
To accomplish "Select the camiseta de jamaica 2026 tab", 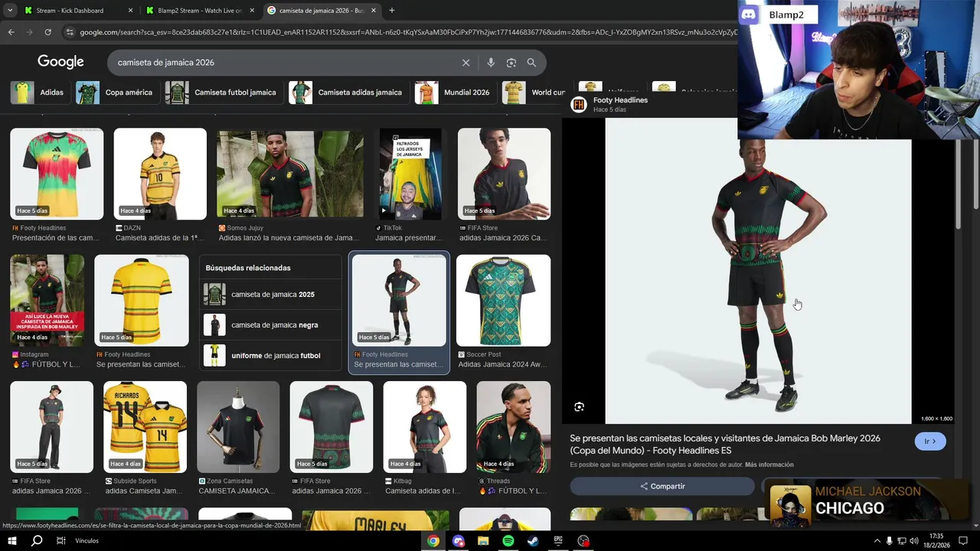I will click(x=322, y=11).
